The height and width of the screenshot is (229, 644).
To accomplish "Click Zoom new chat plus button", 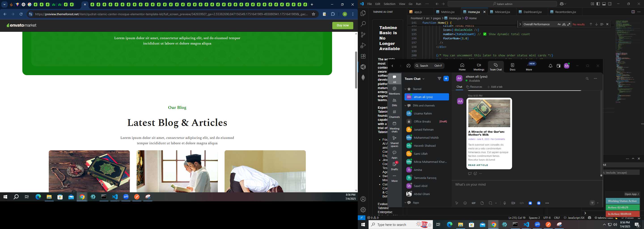I will [446, 78].
